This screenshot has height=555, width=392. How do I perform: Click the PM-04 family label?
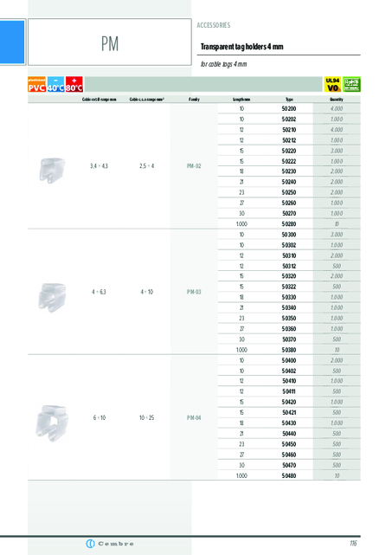[194, 417]
